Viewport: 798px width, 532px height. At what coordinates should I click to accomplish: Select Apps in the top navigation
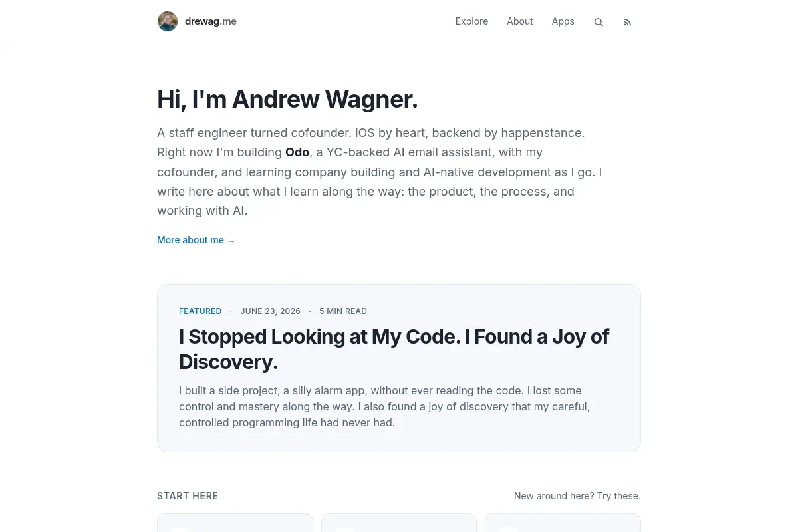(x=563, y=21)
